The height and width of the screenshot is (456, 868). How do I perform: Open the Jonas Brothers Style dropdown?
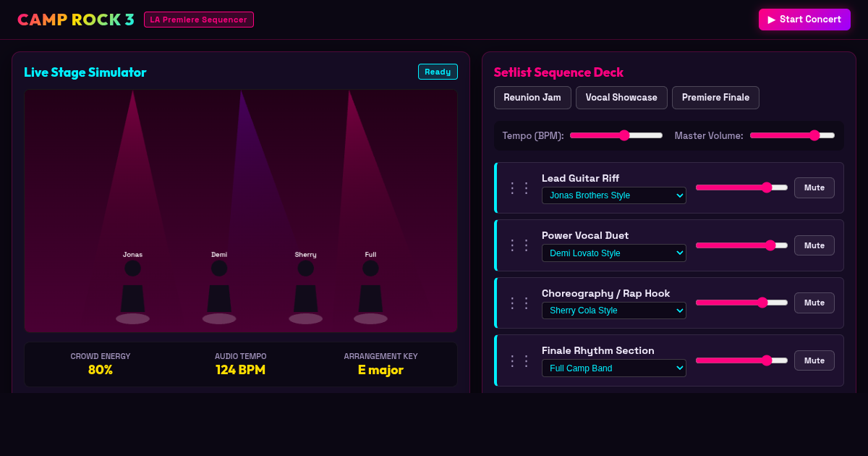[614, 195]
